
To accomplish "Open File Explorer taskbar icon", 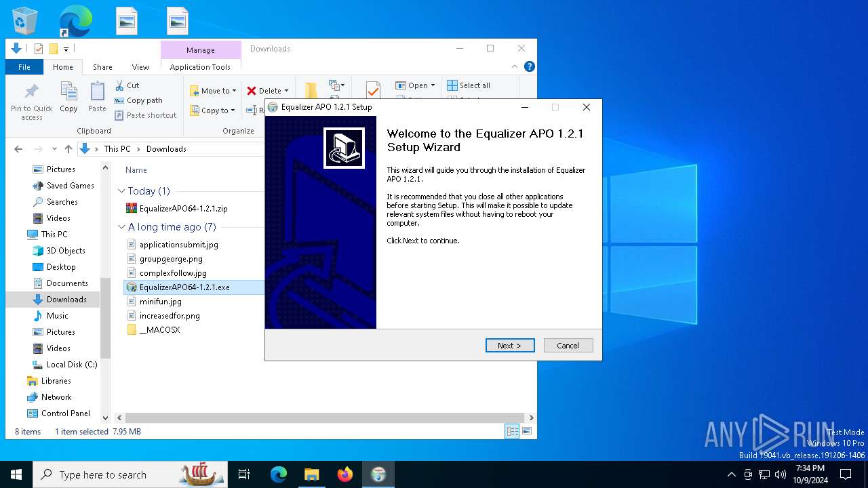I will [x=311, y=474].
